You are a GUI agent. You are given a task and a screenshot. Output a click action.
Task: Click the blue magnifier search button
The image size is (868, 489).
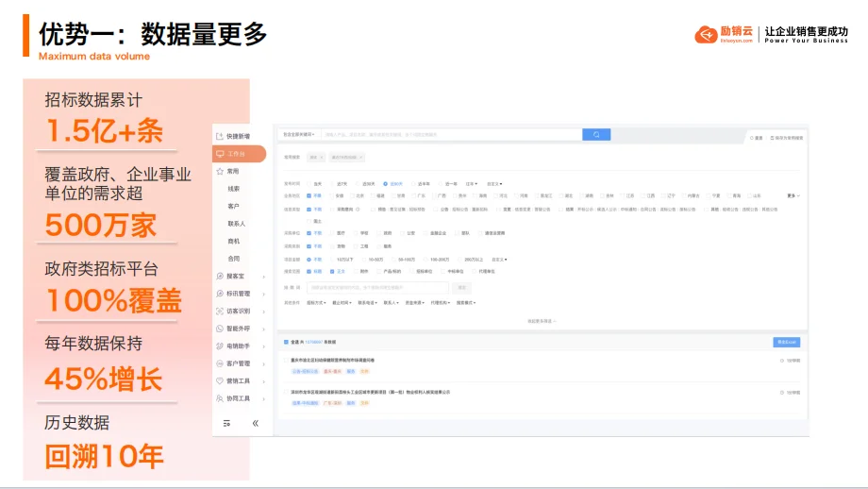[596, 135]
